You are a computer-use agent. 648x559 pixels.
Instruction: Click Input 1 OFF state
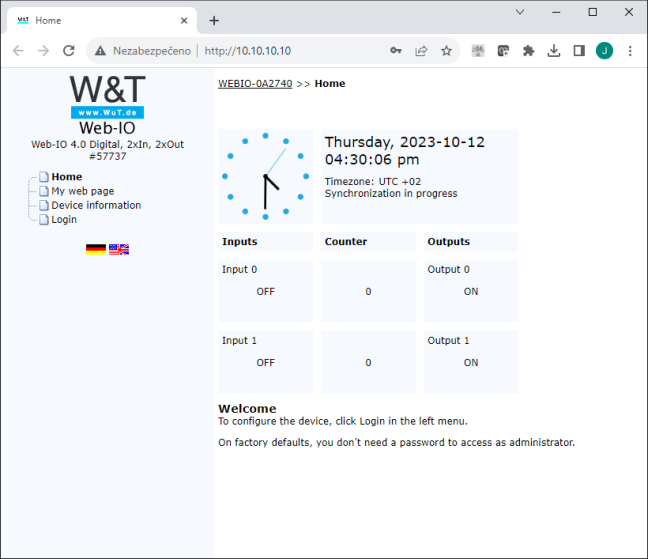pos(265,363)
